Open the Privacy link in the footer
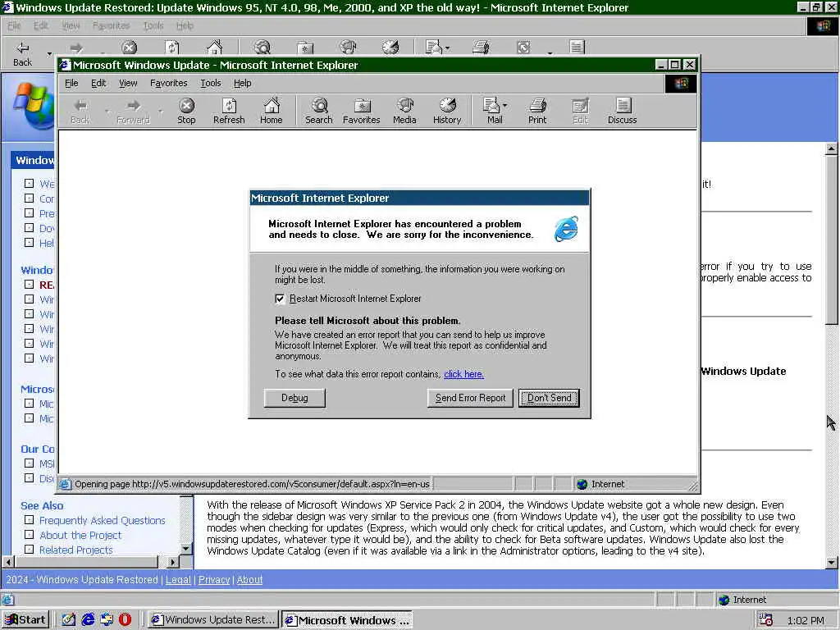The image size is (840, 630). click(214, 580)
